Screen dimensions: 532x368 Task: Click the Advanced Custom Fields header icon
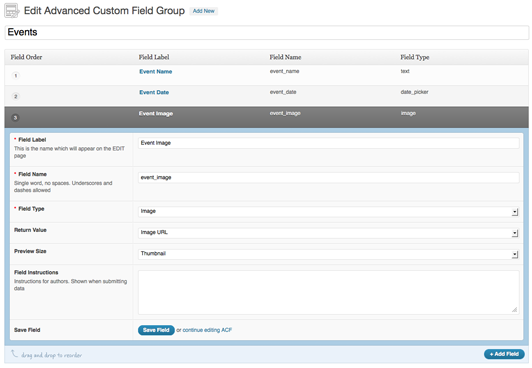pyautogui.click(x=12, y=11)
